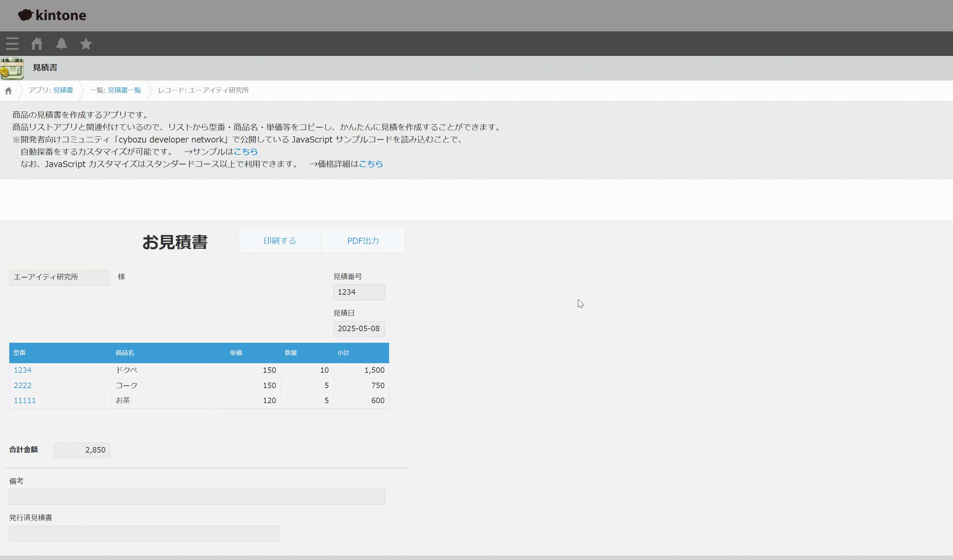Image resolution: width=953 pixels, height=560 pixels.
Task: Open notifications bell icon
Action: 61,44
